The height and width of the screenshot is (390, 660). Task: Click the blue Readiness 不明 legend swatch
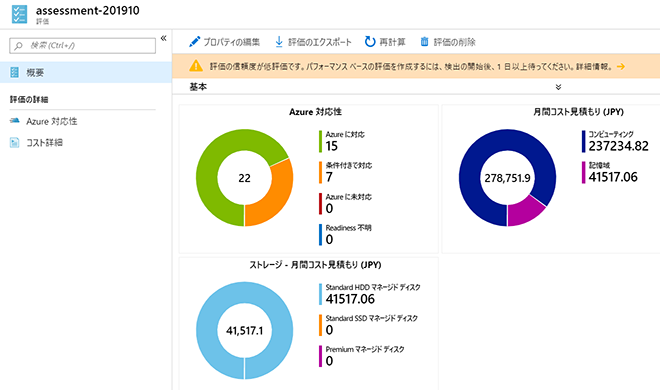[x=320, y=235]
